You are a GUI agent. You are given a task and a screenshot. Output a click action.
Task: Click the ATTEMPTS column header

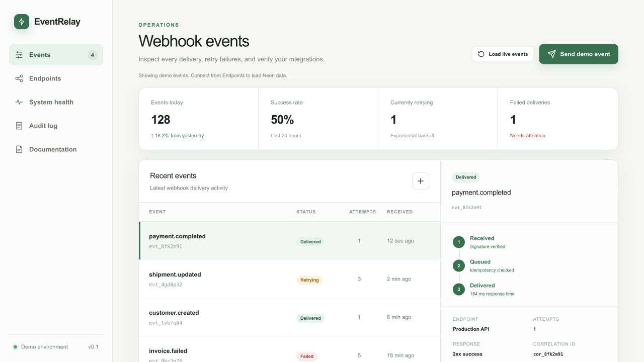click(362, 212)
